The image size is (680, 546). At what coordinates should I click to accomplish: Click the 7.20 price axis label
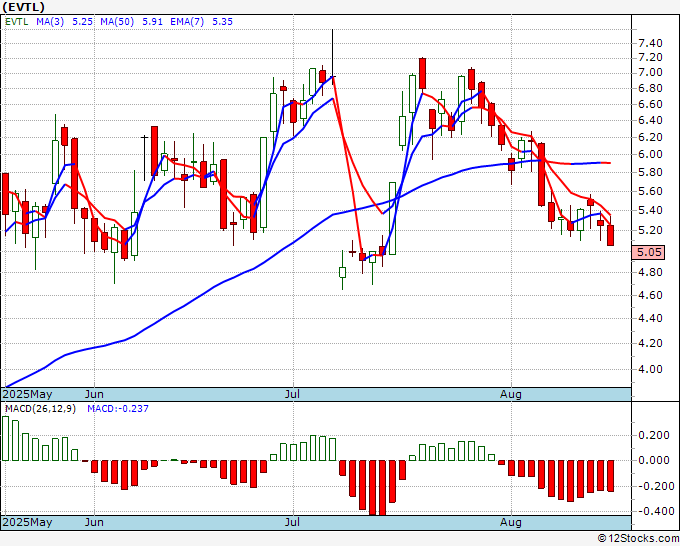coord(650,57)
